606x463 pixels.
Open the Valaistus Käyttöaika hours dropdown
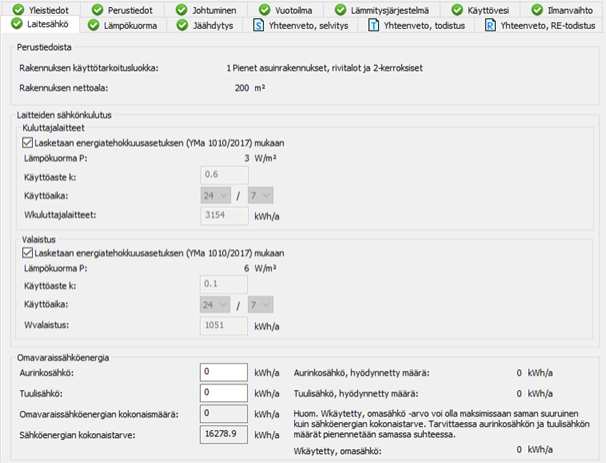pos(215,305)
